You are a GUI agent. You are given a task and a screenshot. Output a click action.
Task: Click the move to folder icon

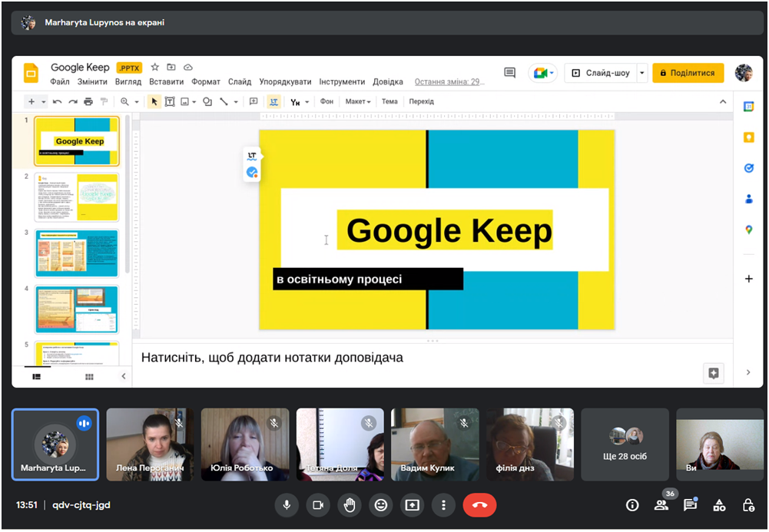click(171, 67)
